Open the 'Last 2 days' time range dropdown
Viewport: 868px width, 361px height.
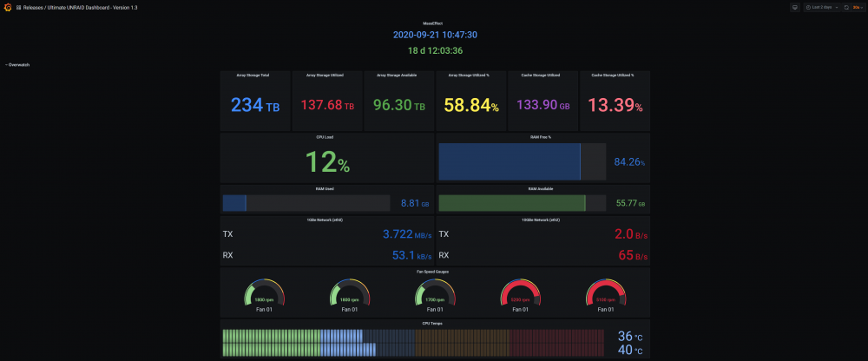tap(822, 7)
